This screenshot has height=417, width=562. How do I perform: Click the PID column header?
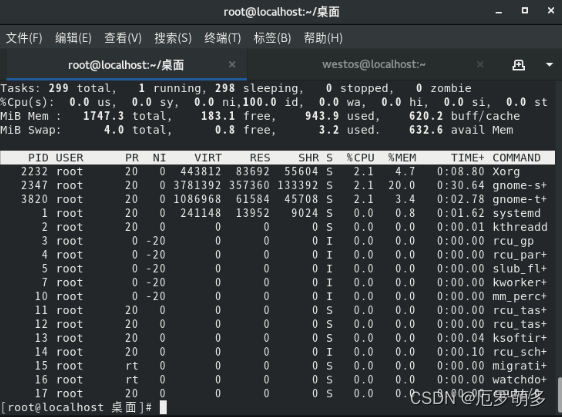pos(38,158)
